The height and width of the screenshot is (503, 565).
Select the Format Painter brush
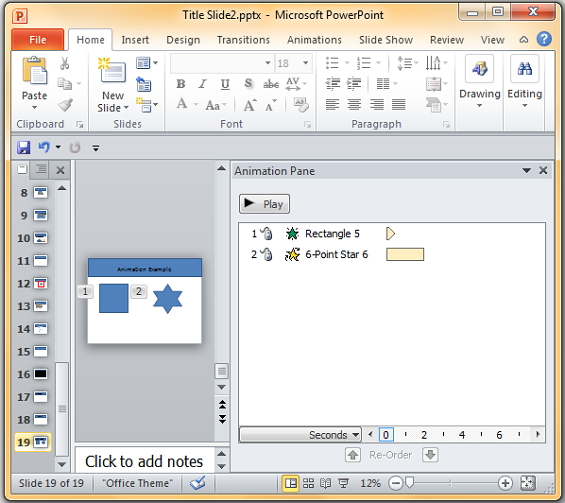65,105
